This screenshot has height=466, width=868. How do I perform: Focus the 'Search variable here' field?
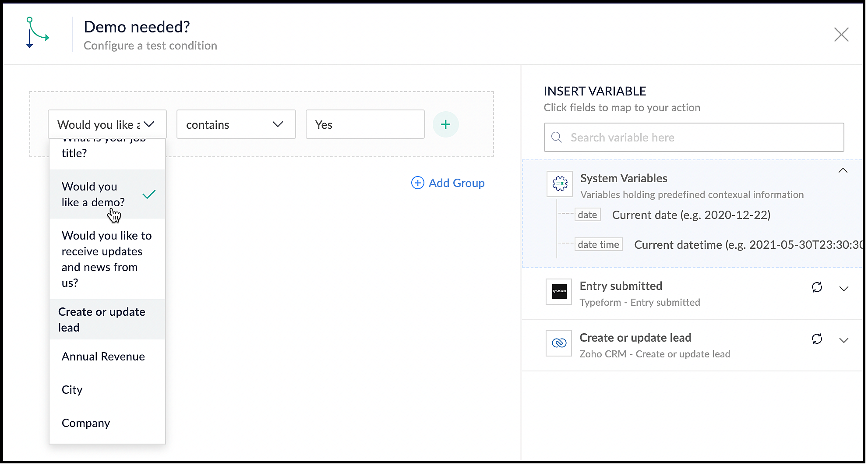(x=694, y=138)
